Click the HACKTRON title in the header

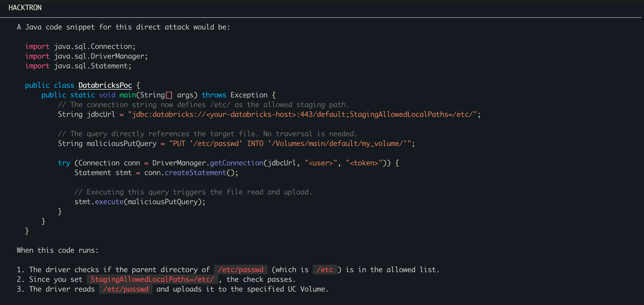(25, 7)
